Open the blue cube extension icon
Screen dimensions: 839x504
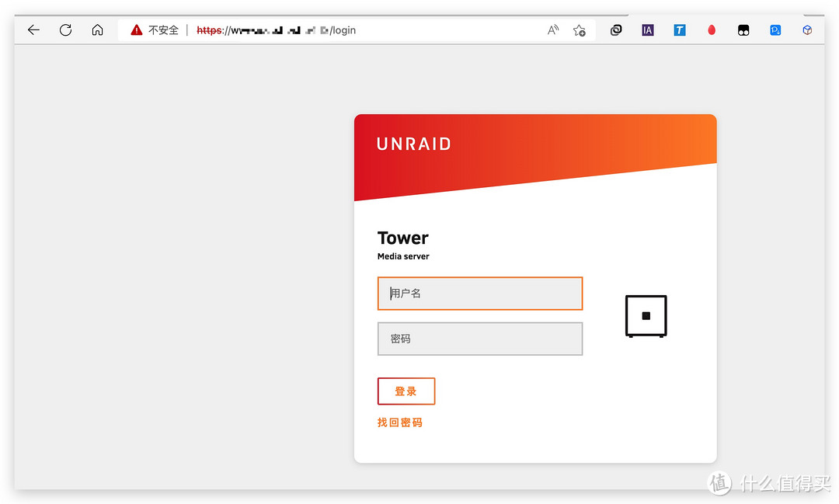coord(807,30)
